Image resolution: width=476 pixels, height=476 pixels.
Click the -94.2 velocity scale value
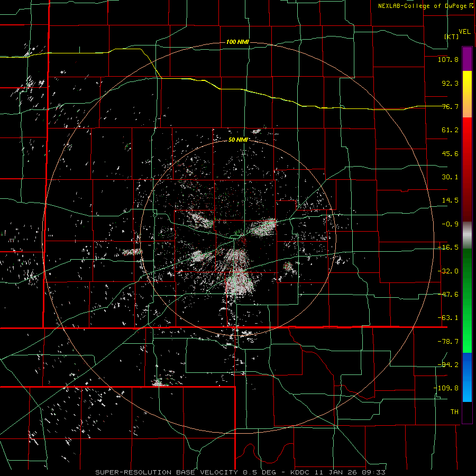pyautogui.click(x=448, y=365)
